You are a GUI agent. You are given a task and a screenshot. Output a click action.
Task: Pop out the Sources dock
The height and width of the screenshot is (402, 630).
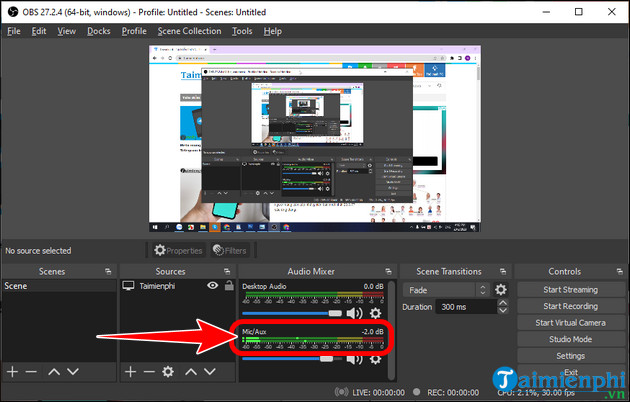[x=227, y=271]
